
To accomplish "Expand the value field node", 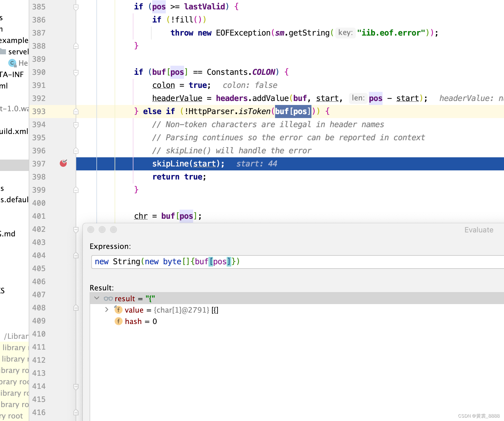I will [x=107, y=310].
